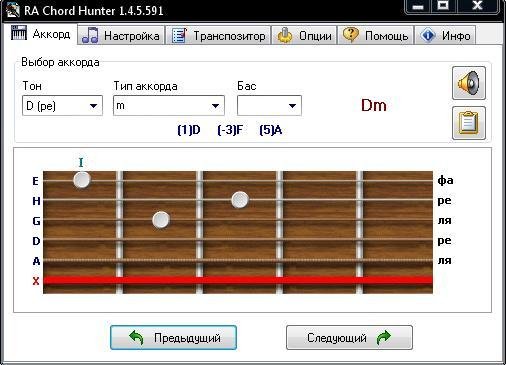The width and height of the screenshot is (506, 365).
Task: Click the finger dot on the H string
Action: [x=240, y=200]
